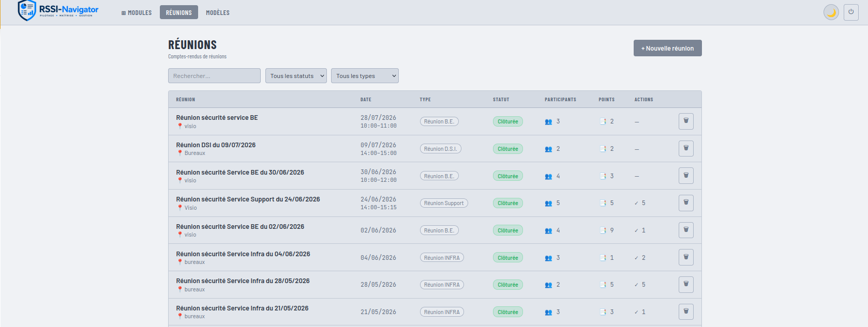868x327 pixels.
Task: Click participants icon in Service Support 24/06/2026 row
Action: [548, 204]
